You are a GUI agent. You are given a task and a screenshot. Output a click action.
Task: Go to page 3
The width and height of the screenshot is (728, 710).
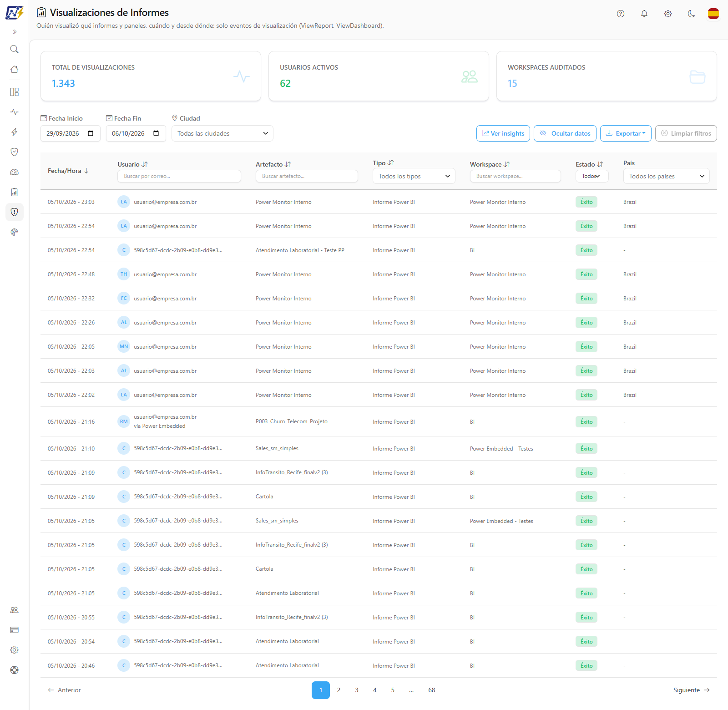(357, 690)
